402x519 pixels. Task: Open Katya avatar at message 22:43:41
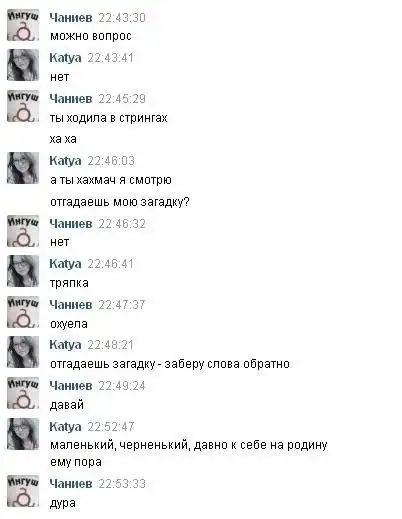tap(23, 65)
